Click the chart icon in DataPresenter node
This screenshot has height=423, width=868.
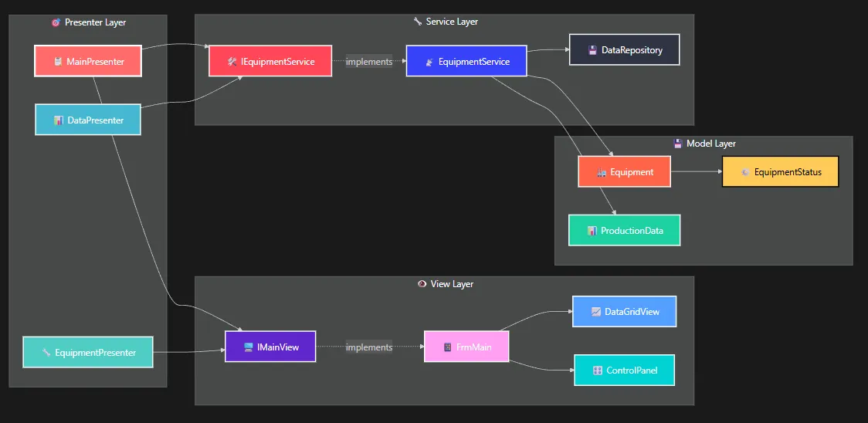point(59,120)
